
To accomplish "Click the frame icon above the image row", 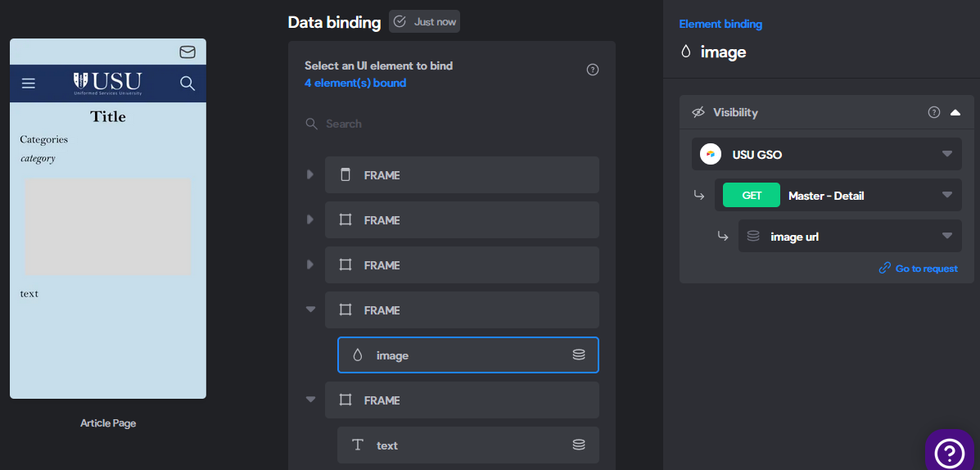I will (345, 310).
